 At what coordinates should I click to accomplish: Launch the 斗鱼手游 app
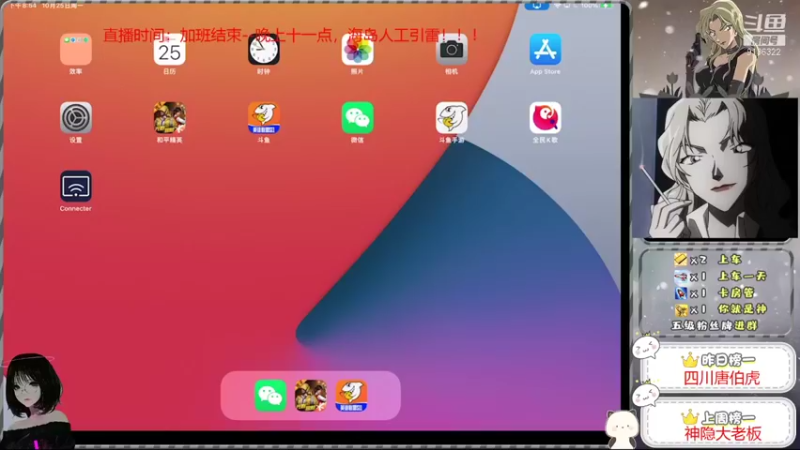[x=452, y=118]
